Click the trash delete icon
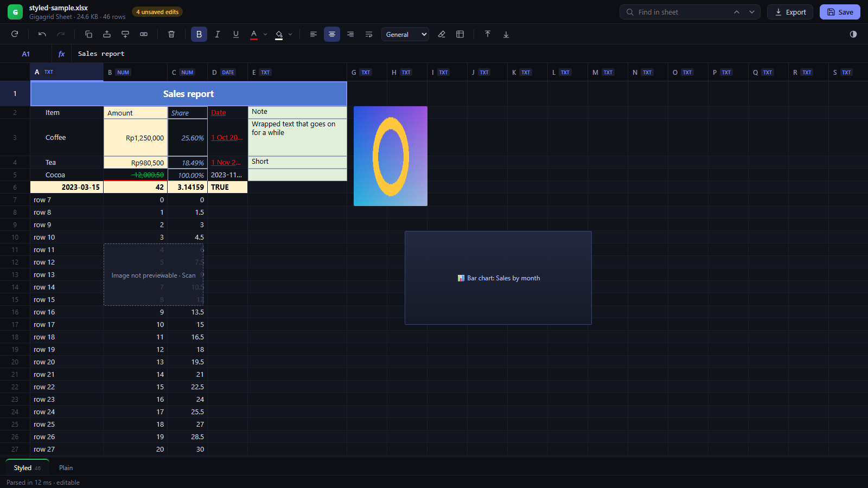This screenshot has width=868, height=488. click(171, 34)
